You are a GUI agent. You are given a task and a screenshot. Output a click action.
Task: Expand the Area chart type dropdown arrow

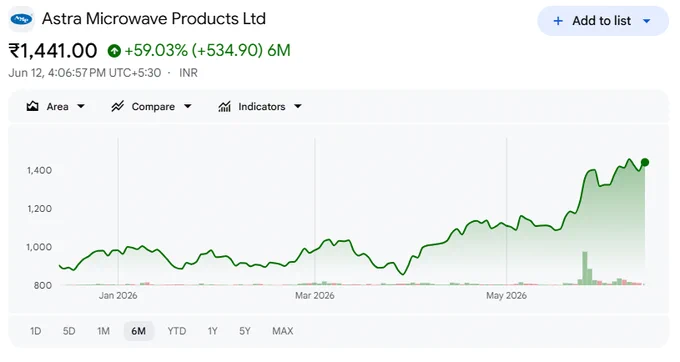[81, 106]
